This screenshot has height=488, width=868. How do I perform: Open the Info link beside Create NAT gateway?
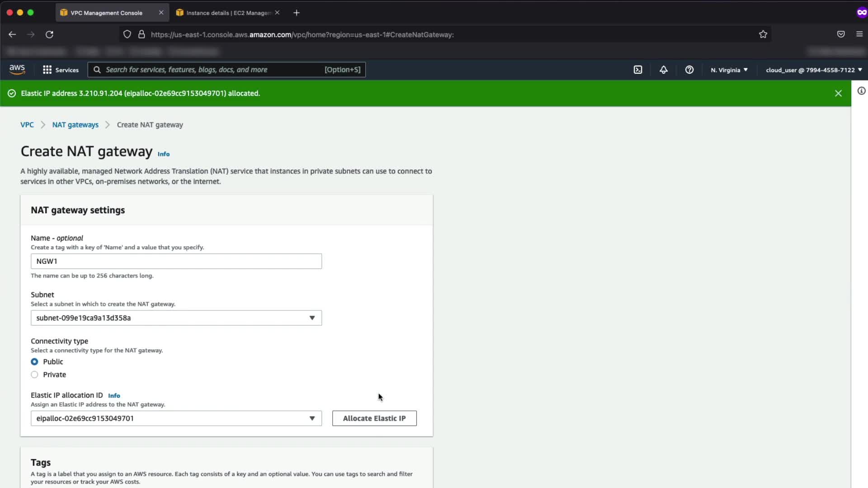[163, 154]
